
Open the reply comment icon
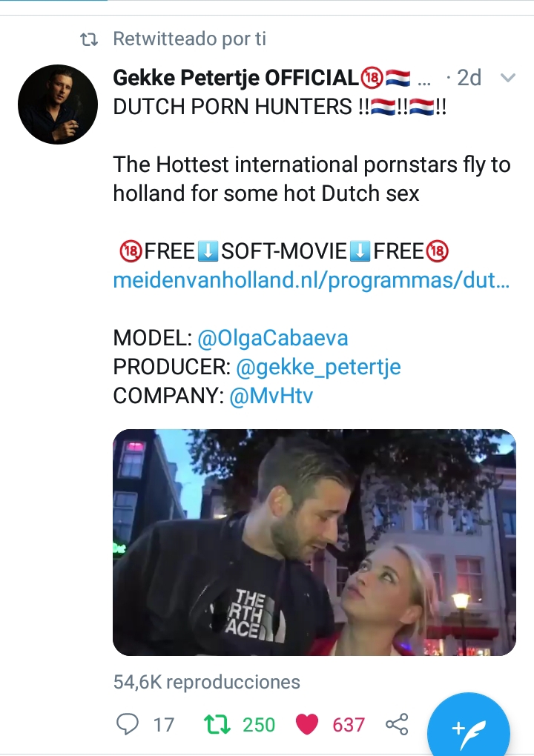coord(128,724)
